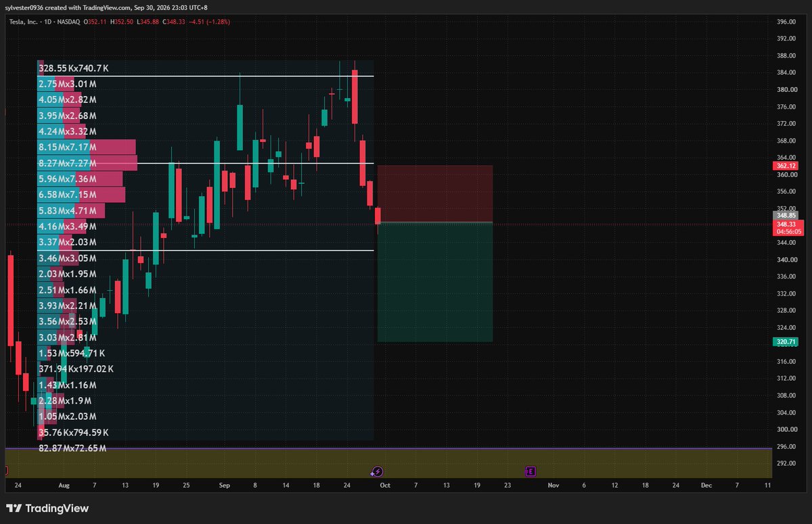
Task: Click the Dec label on the time axis
Action: coord(706,485)
